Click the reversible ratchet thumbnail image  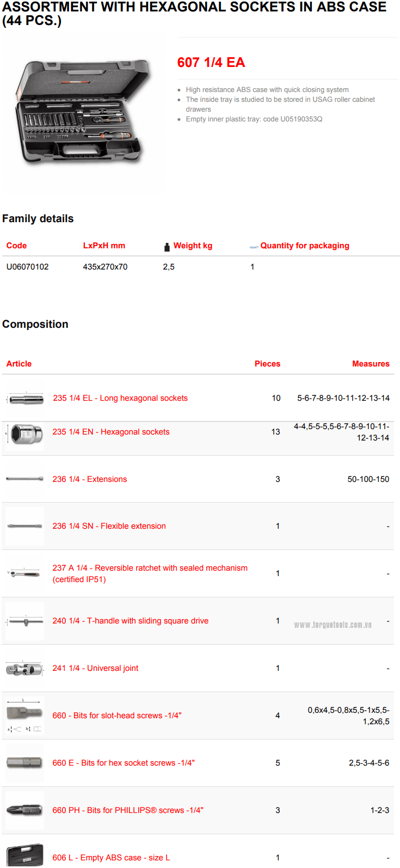24,573
